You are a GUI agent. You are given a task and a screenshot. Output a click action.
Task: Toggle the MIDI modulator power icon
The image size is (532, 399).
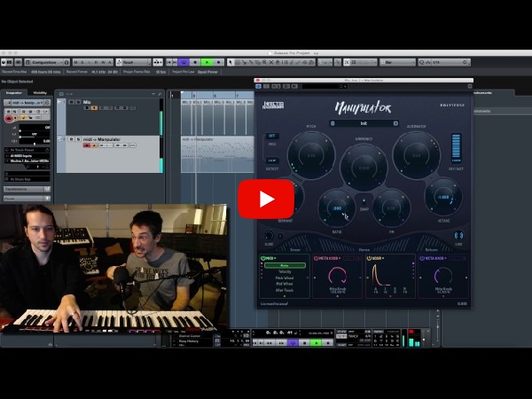pos(262,258)
